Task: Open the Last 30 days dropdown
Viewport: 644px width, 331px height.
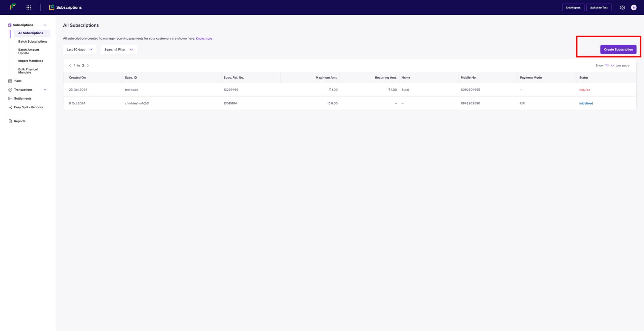Action: [79, 49]
